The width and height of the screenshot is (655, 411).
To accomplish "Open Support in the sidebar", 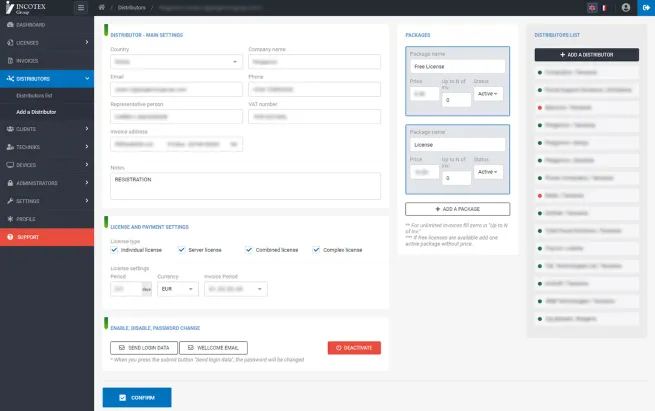I will pos(47,237).
